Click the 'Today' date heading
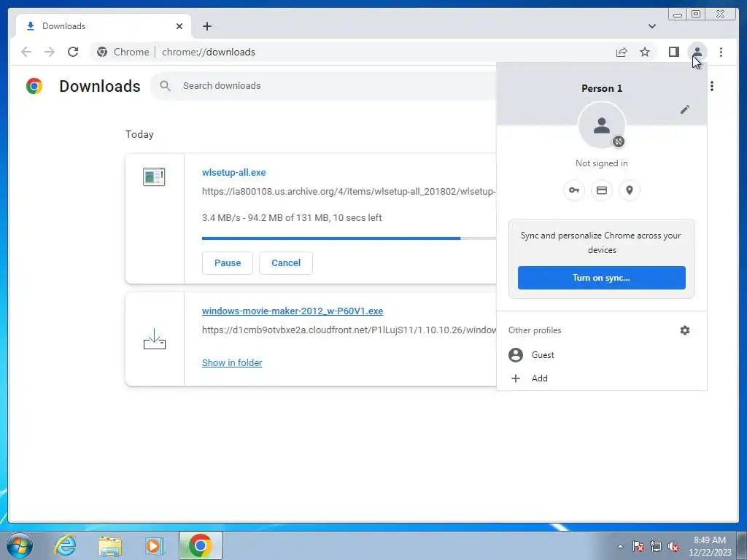 [x=139, y=134]
